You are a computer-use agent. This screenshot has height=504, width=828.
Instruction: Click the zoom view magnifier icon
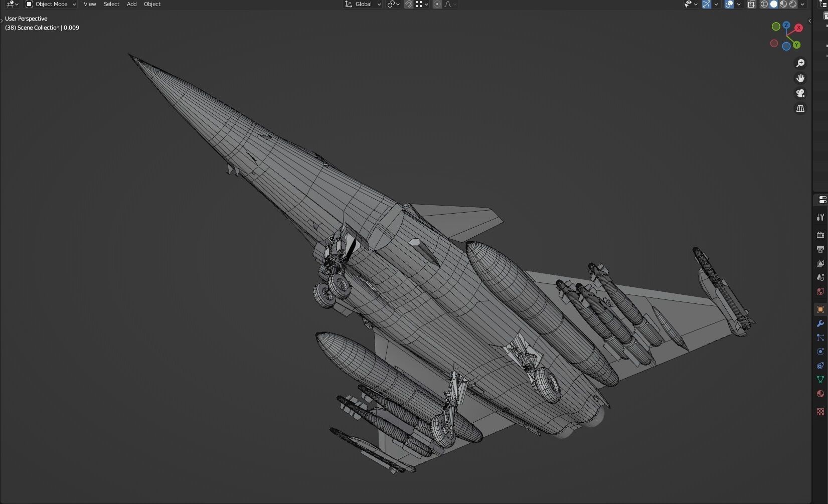800,63
